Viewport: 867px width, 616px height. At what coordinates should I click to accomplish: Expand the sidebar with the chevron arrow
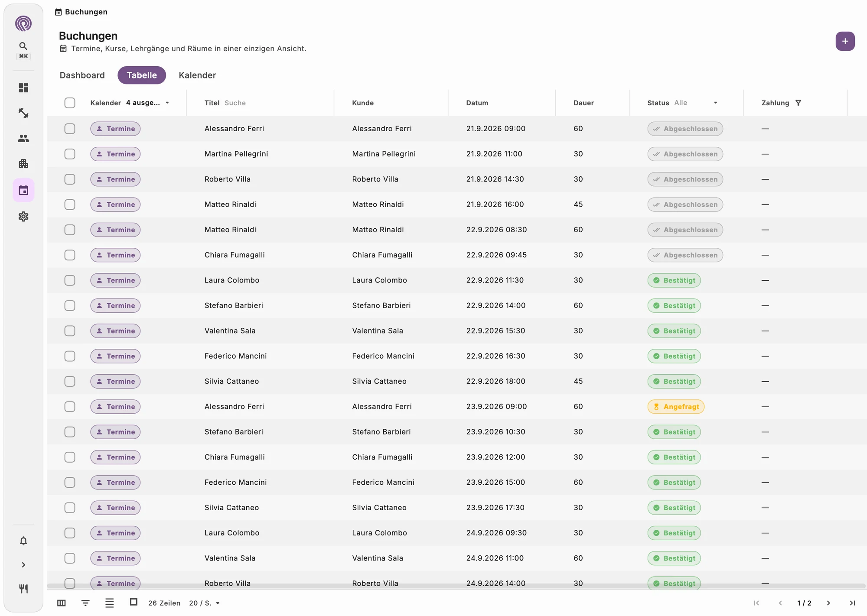(23, 565)
